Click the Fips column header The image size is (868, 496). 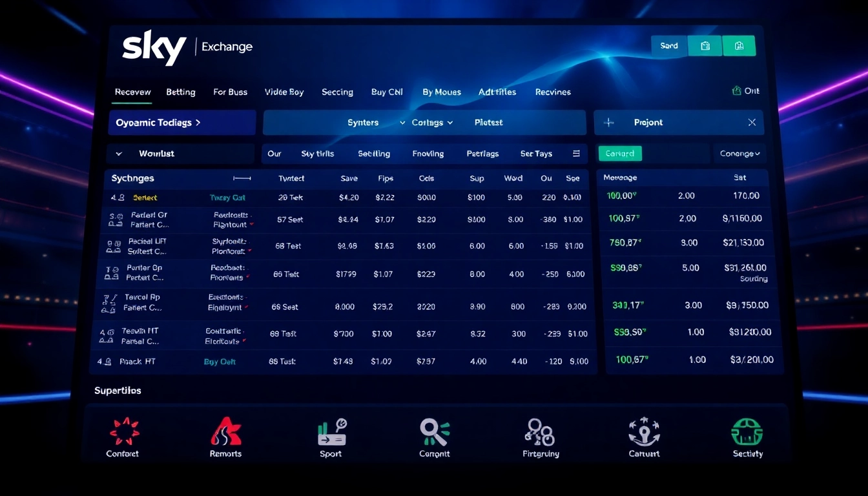[386, 179]
